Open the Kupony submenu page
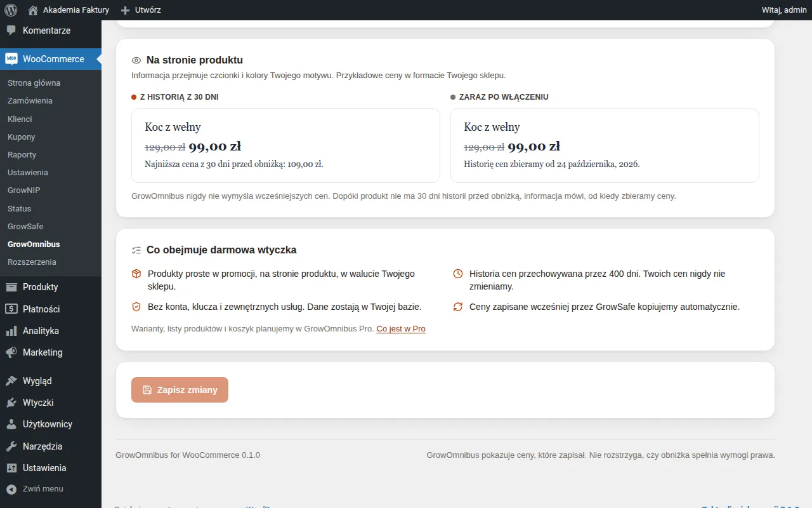Screen dimensions: 812x508 [x=21, y=137]
